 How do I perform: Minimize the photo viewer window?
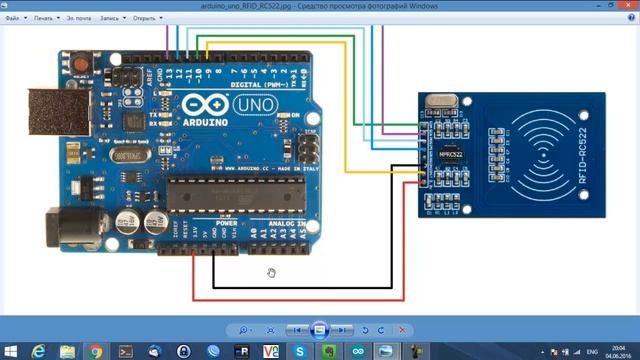click(x=598, y=5)
